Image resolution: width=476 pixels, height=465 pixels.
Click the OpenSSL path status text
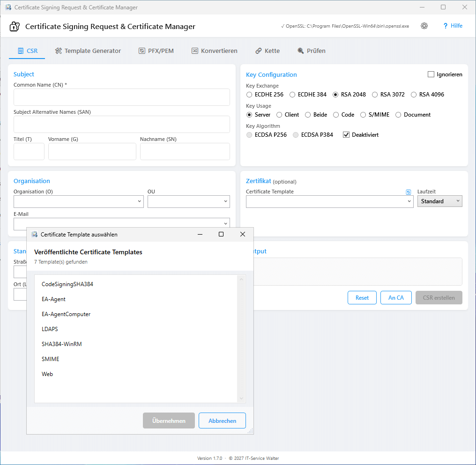click(345, 26)
